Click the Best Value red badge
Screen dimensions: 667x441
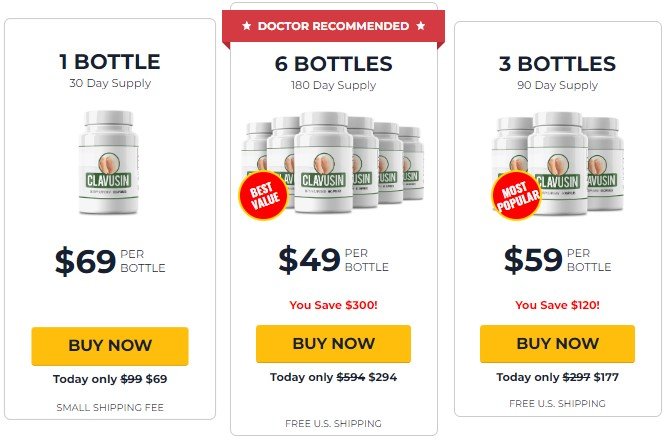(263, 196)
